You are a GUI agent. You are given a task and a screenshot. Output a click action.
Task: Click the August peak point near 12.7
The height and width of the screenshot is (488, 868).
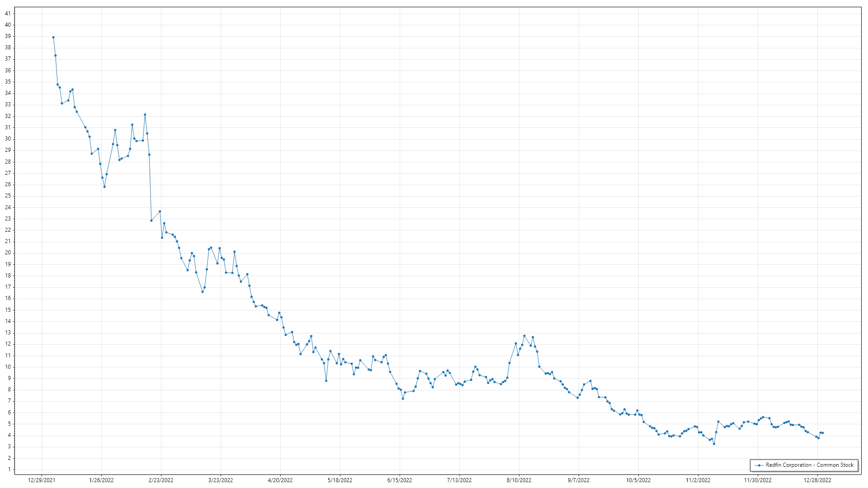coord(524,336)
